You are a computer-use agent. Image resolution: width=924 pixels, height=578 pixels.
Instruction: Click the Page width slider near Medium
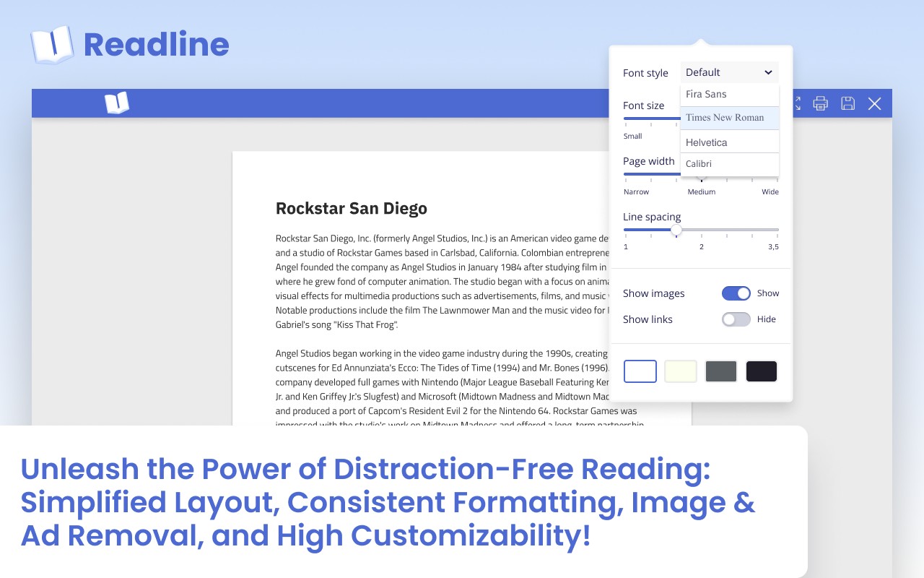tap(701, 174)
